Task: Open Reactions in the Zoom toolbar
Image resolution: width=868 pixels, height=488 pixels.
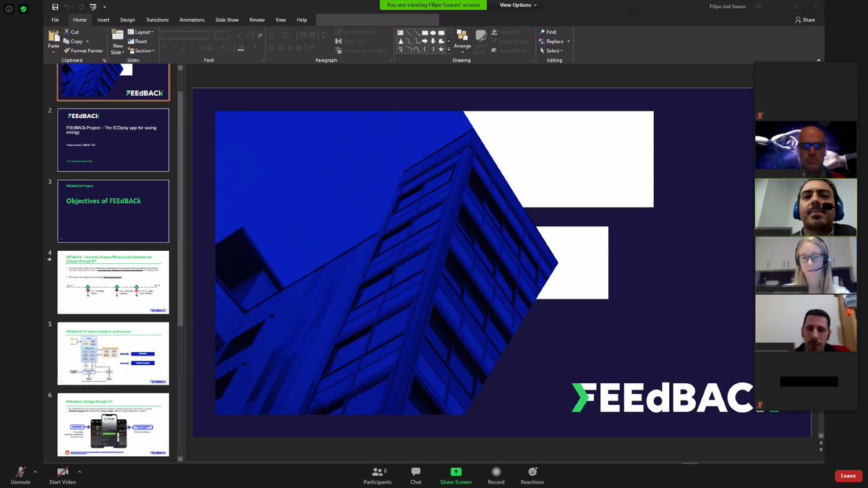Action: click(532, 475)
